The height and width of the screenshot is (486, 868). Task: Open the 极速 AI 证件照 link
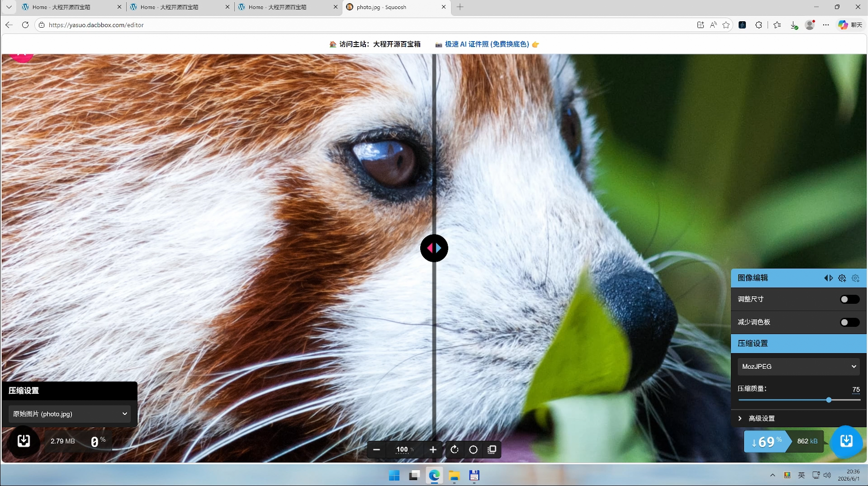(487, 44)
